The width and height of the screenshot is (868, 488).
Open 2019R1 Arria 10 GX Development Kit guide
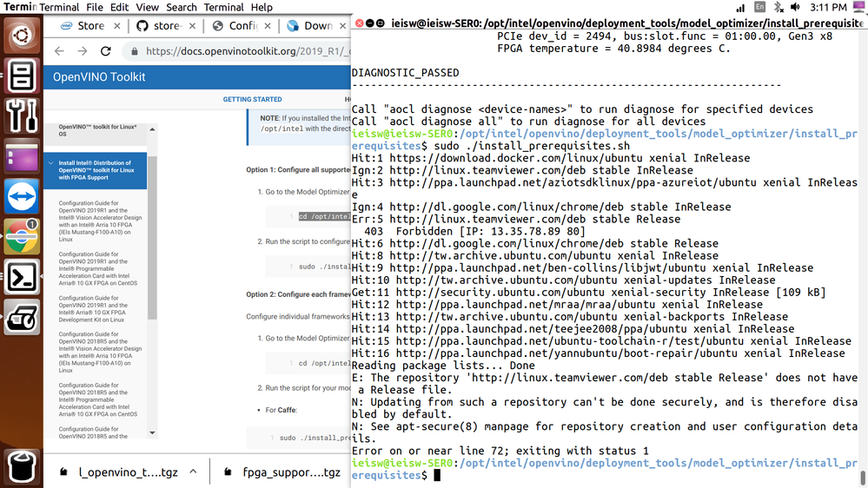tap(93, 309)
